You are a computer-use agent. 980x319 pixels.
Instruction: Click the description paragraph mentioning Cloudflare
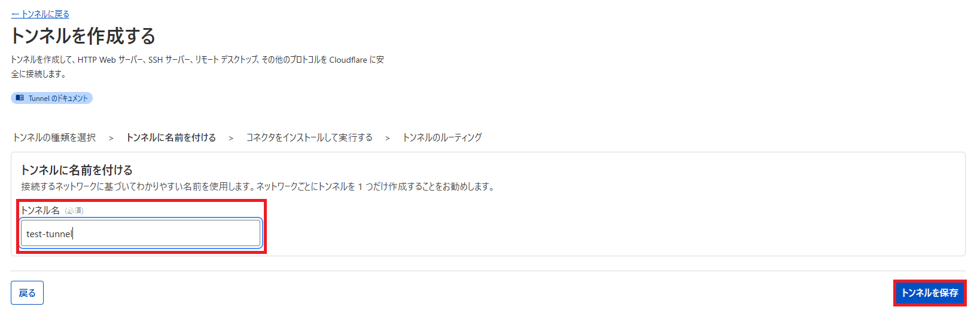[x=197, y=67]
